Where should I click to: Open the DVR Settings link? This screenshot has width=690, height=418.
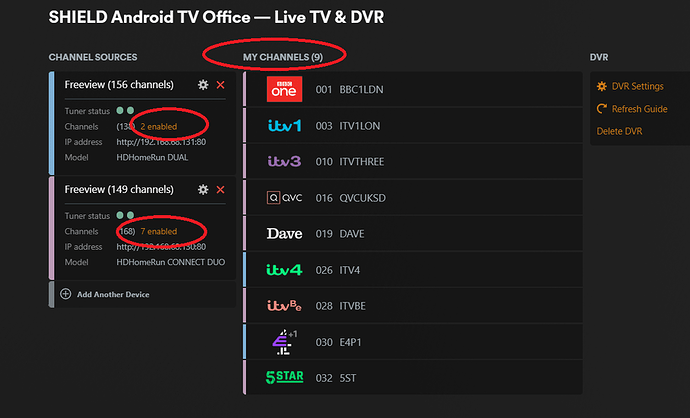click(x=638, y=86)
